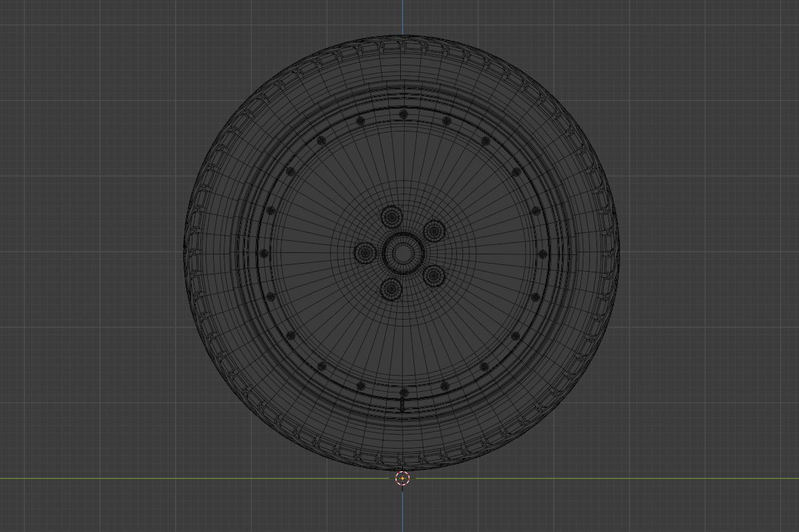Select the topmost bolt on the rim ring

(404, 113)
